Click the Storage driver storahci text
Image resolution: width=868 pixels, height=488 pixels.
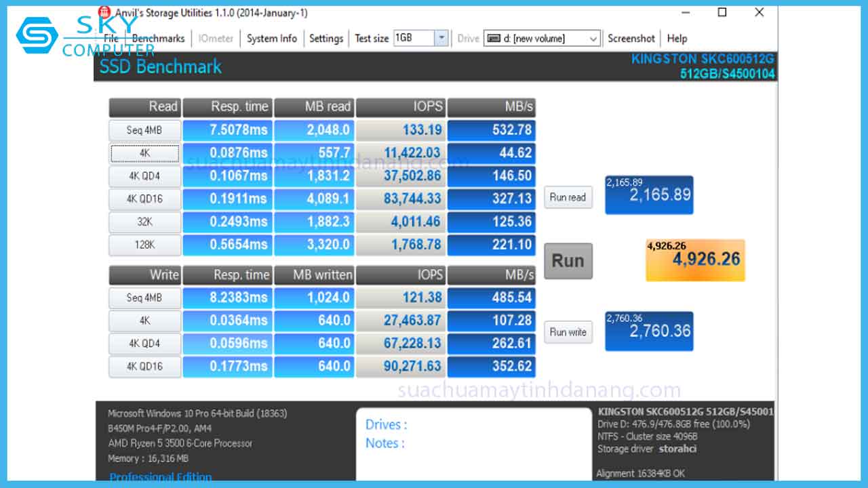pyautogui.click(x=647, y=449)
